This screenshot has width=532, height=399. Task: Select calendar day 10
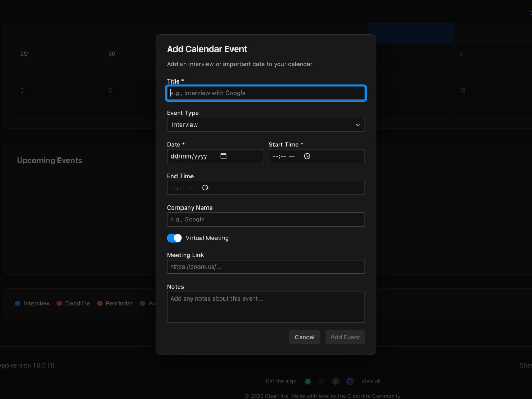(x=462, y=90)
